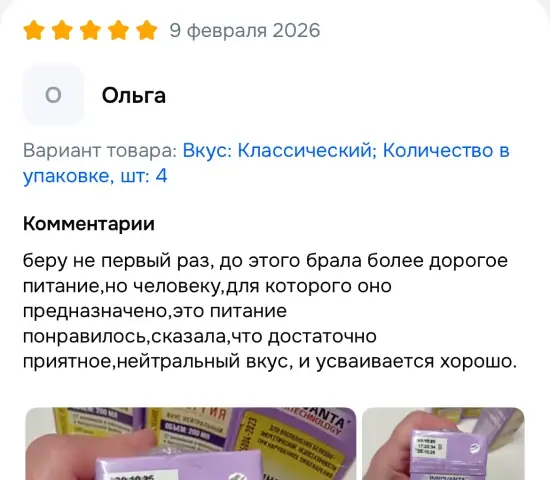Open Ольга's avatar with letter О
This screenshot has height=480, width=550.
[53, 95]
